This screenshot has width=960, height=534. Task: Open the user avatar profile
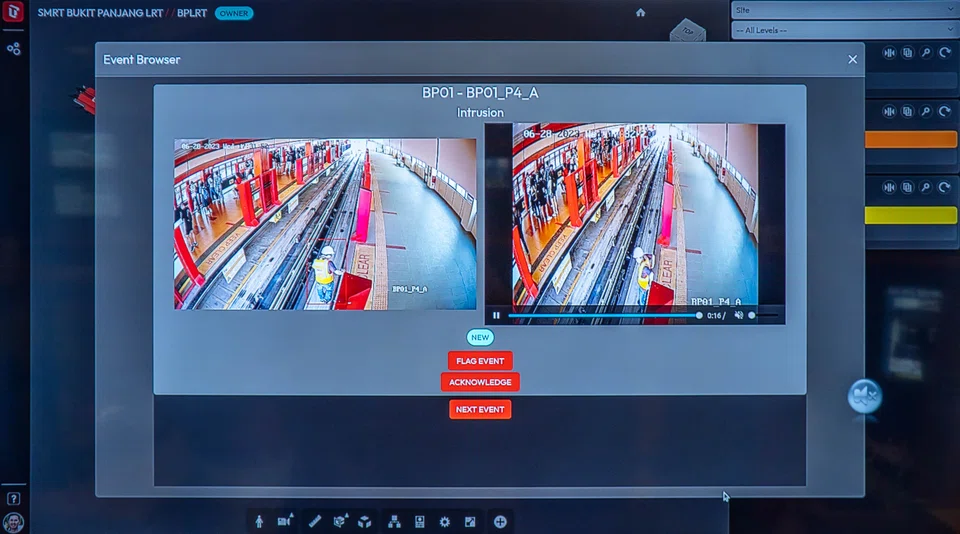(x=13, y=522)
